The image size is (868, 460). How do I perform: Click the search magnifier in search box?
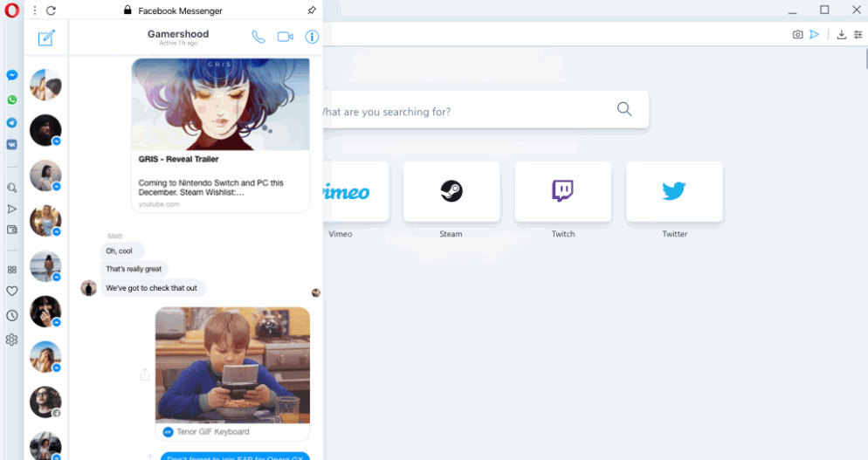pos(624,109)
